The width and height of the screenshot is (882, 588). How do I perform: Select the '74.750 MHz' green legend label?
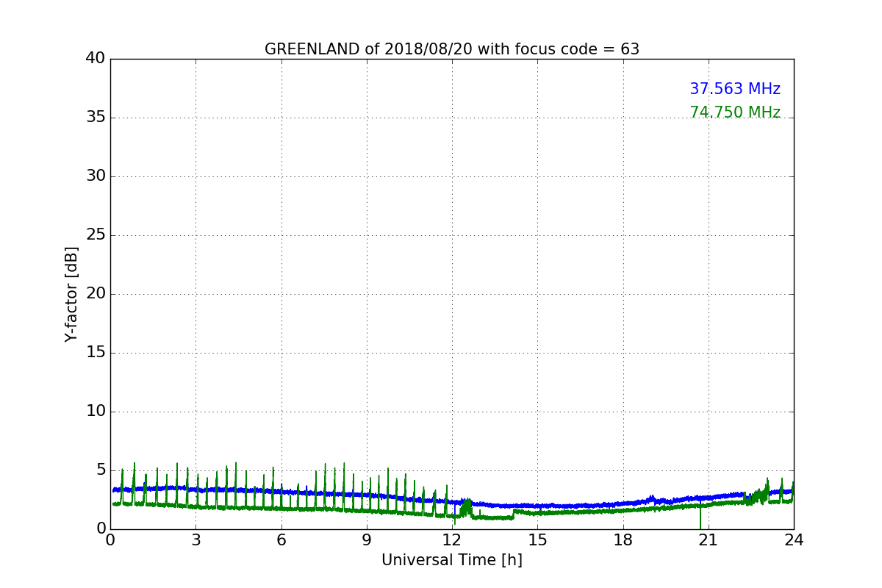(x=735, y=112)
